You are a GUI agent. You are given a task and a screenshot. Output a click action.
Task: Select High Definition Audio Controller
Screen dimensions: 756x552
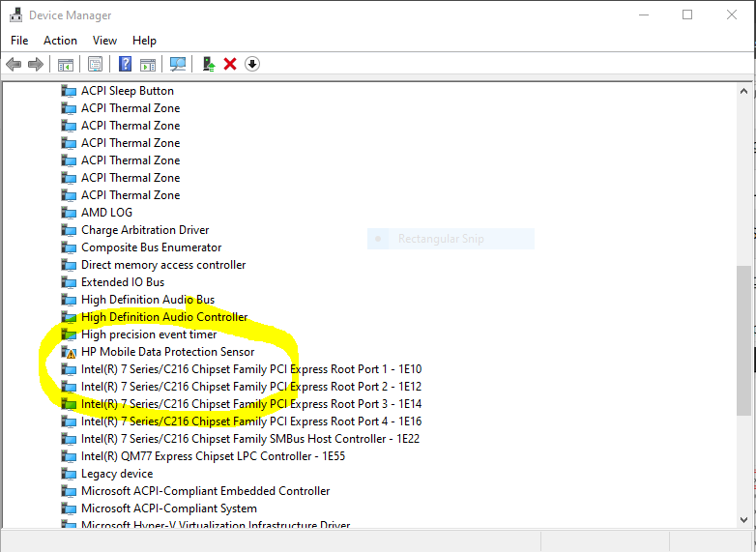[x=164, y=317]
